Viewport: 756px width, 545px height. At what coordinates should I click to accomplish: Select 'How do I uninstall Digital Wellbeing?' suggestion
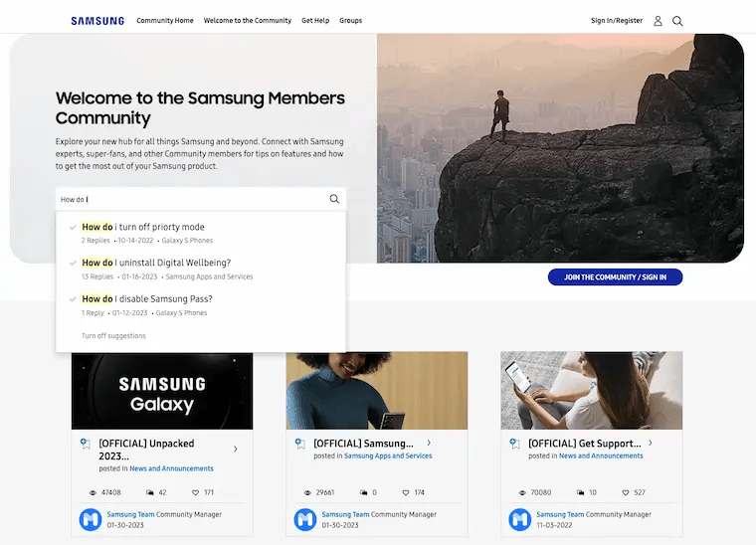156,263
